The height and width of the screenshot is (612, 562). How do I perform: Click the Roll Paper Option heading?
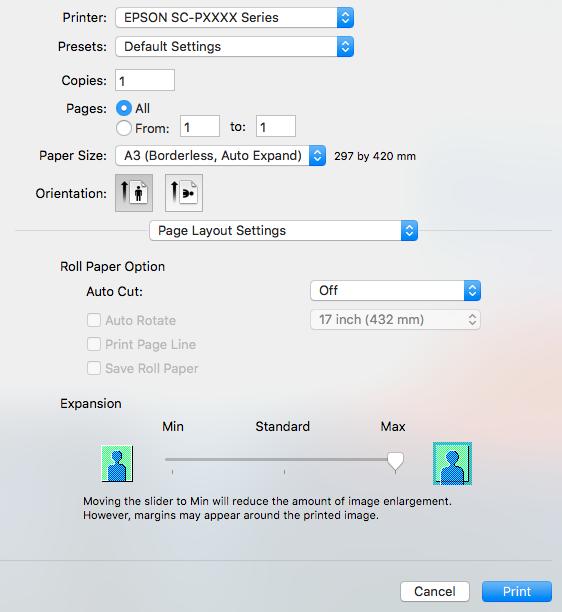pyautogui.click(x=112, y=267)
